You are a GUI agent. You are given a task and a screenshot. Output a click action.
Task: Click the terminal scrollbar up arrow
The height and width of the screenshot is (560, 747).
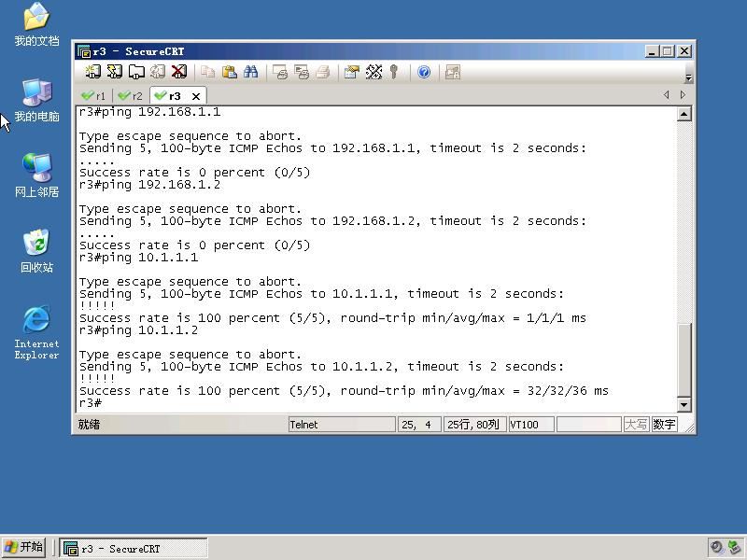coord(684,114)
